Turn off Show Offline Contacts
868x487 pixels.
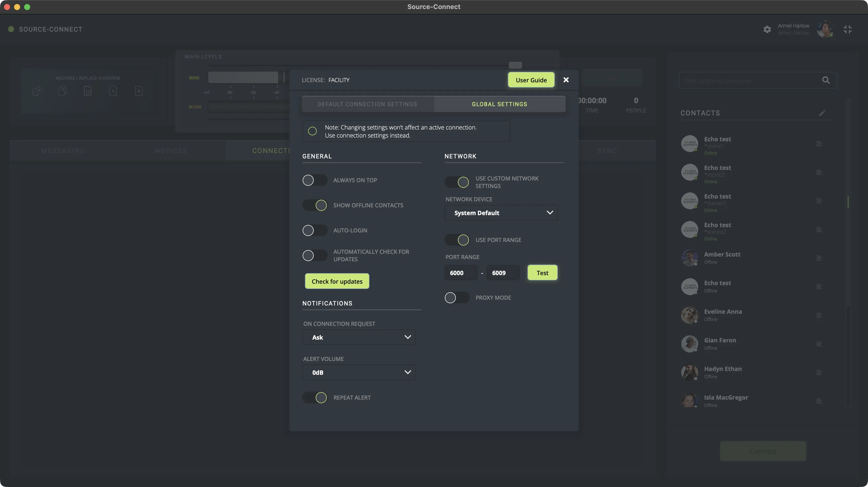314,205
